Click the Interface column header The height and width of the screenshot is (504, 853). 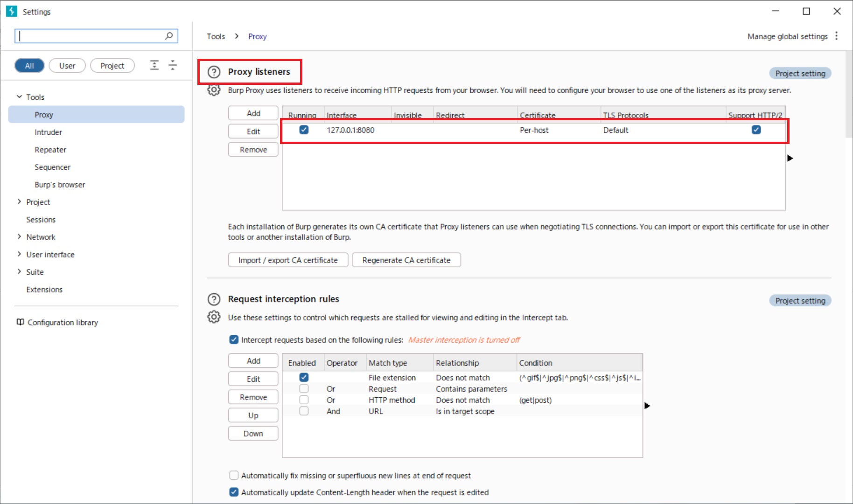point(357,115)
